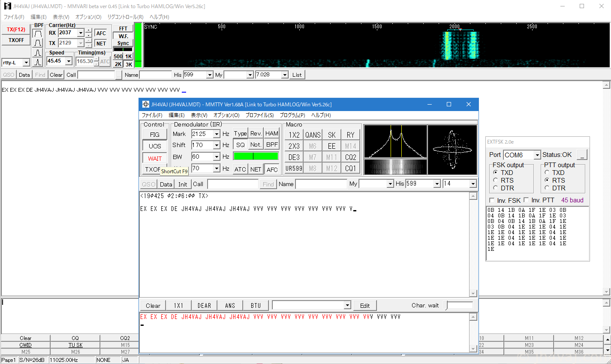Open リグコントロール(R) menu in MMVARI
This screenshot has height=364, width=611.
pos(125,17)
